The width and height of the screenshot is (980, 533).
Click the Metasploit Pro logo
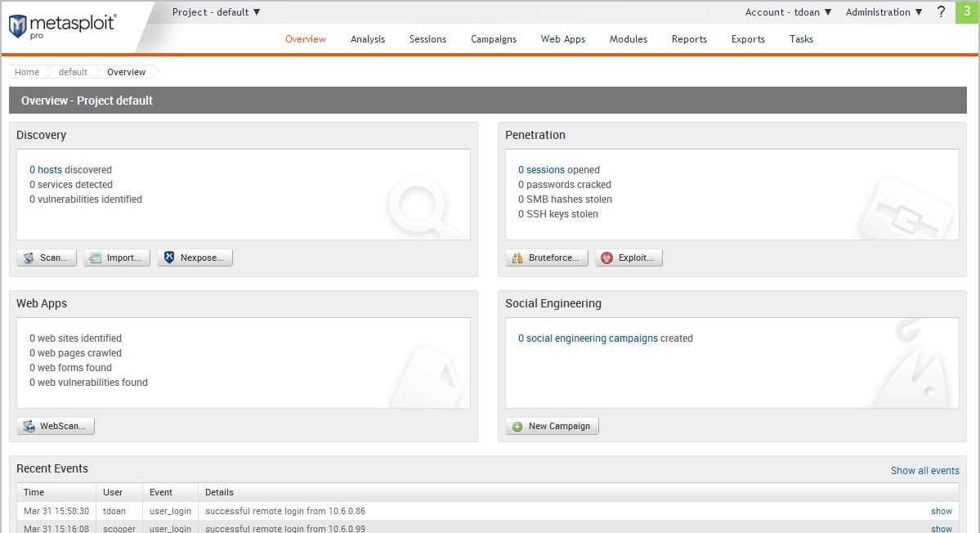tap(62, 26)
